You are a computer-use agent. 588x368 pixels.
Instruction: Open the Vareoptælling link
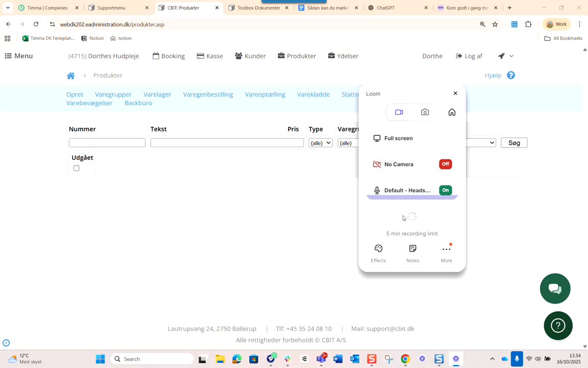[265, 94]
